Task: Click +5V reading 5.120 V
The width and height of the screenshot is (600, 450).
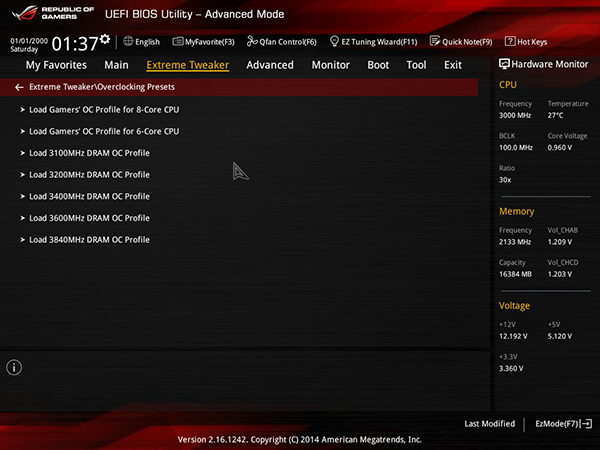Action: (559, 336)
